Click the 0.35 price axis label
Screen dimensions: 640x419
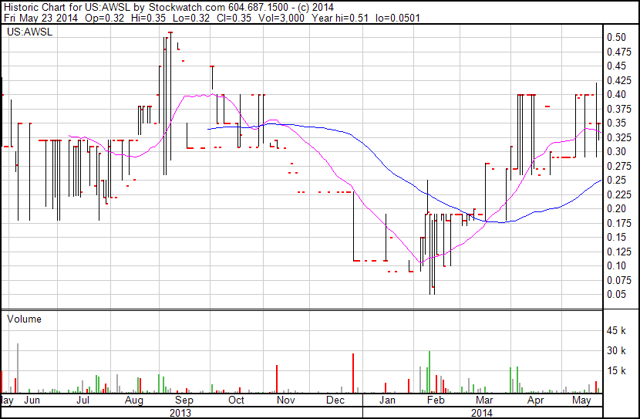pyautogui.click(x=616, y=123)
